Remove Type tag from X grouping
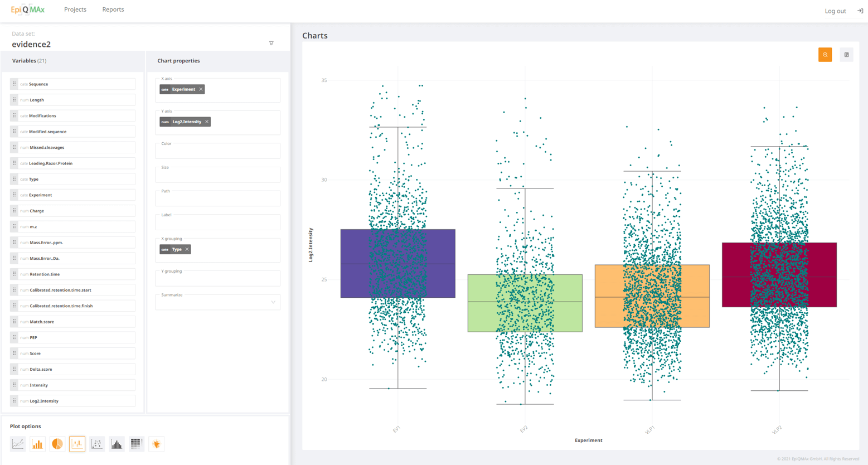The width and height of the screenshot is (868, 465). click(187, 249)
